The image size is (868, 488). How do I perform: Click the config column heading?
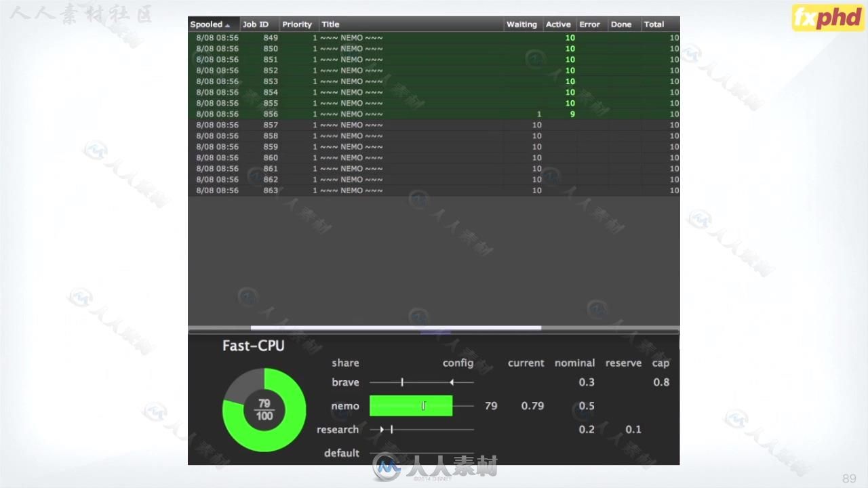(x=458, y=363)
